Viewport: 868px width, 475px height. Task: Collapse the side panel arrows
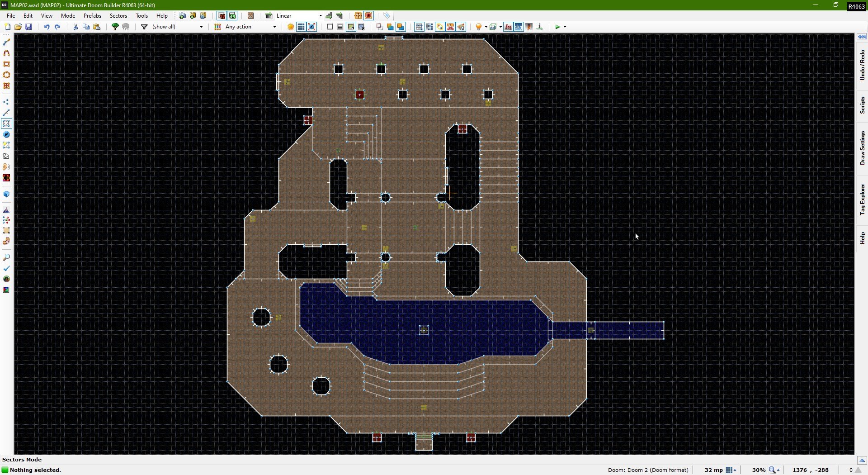862,37
